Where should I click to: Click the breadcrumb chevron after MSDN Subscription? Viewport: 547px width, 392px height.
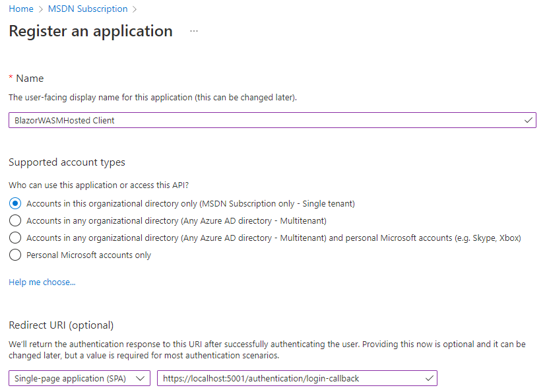pyautogui.click(x=135, y=9)
